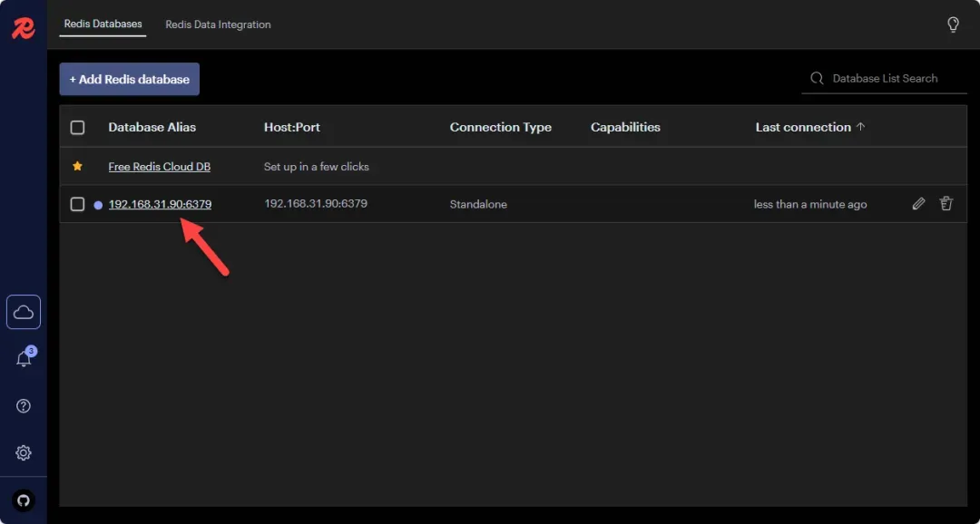
Task: Sort by the Last connection column header
Action: tap(803, 128)
